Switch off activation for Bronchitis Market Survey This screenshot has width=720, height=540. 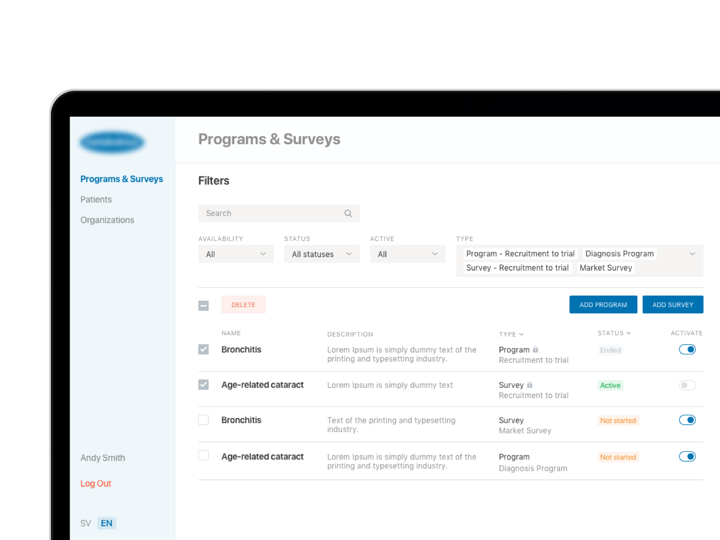[687, 420]
